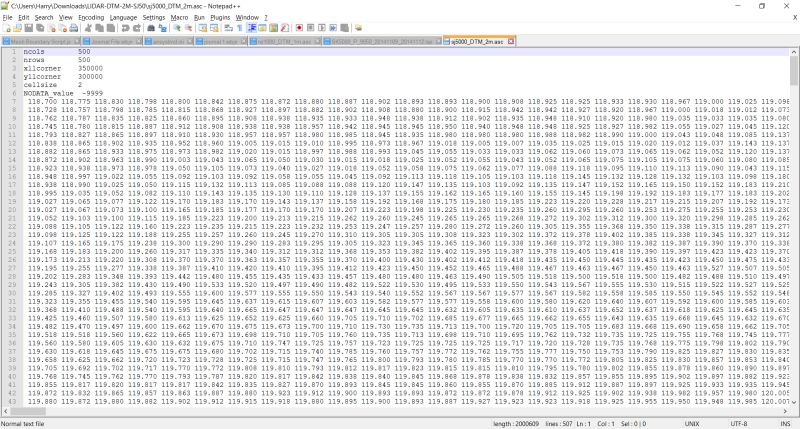Image resolution: width=800 pixels, height=429 pixels.
Task: Click the UTF-8 encoding status field
Action: click(x=738, y=424)
